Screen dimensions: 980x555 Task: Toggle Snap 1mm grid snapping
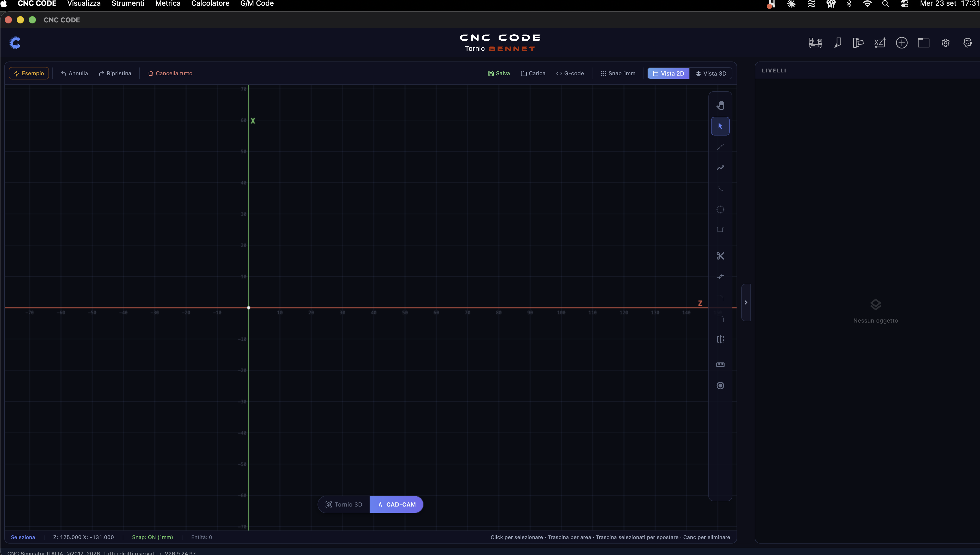(618, 73)
